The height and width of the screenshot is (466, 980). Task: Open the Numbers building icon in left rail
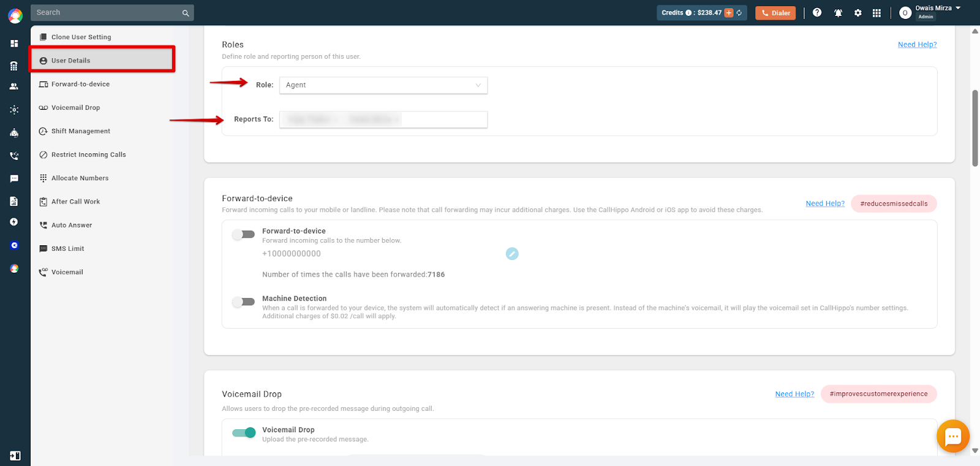click(x=14, y=66)
